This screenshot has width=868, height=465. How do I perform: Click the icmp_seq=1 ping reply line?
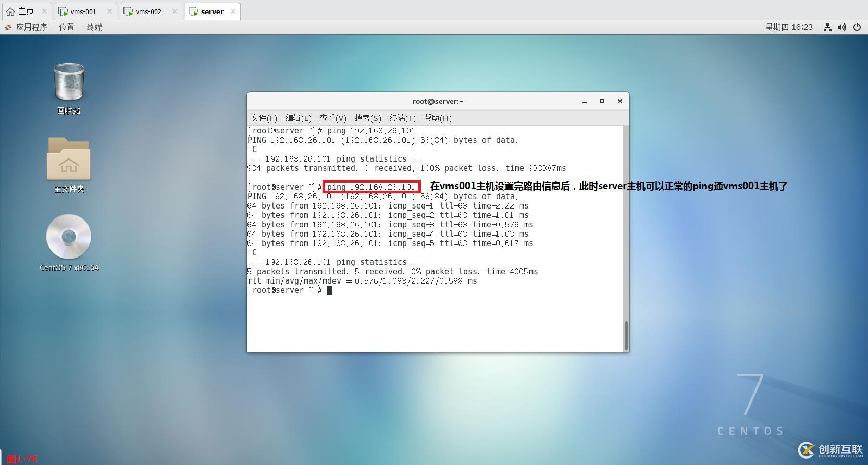(x=388, y=206)
